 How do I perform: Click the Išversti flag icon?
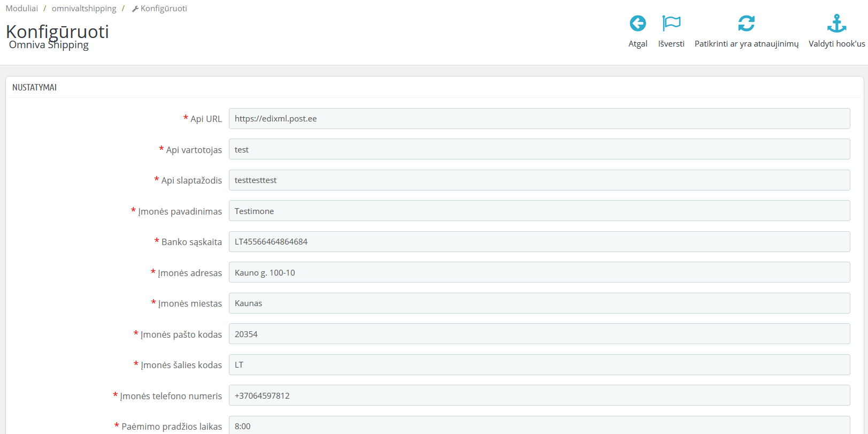[671, 24]
